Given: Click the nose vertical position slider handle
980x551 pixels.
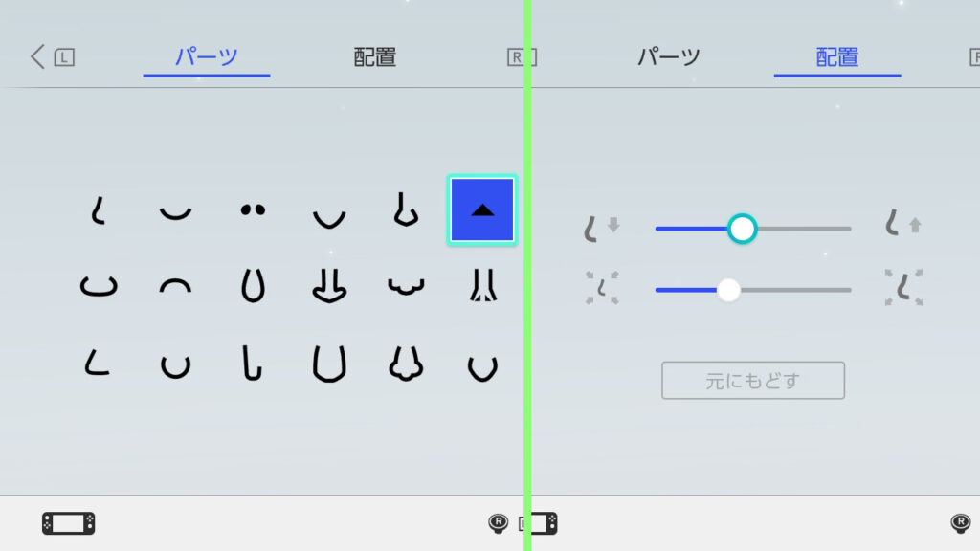Looking at the screenshot, I should [742, 229].
